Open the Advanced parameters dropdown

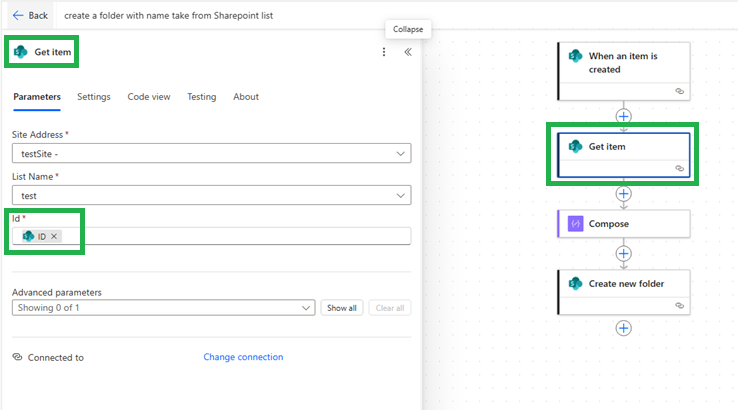[x=163, y=307]
